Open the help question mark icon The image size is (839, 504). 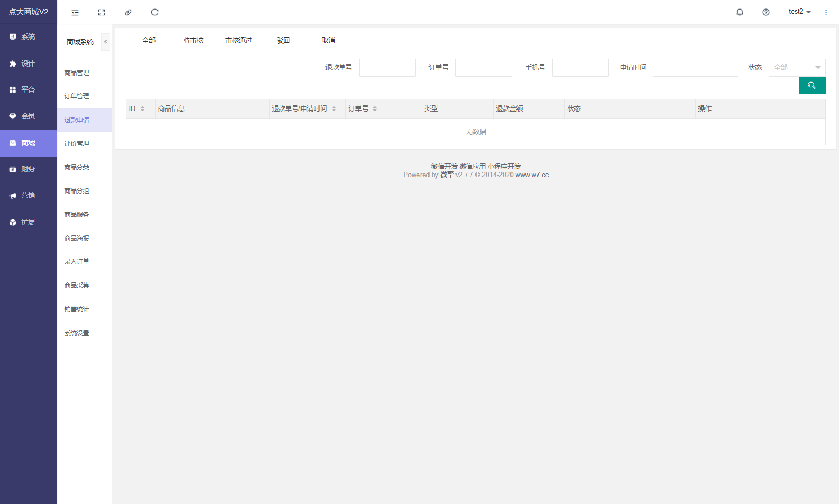pyautogui.click(x=765, y=12)
